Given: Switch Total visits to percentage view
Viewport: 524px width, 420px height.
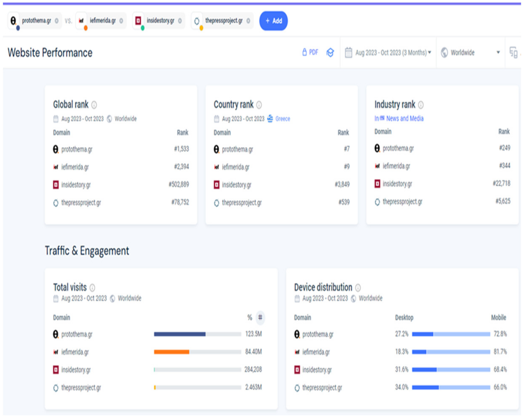Looking at the screenshot, I should tap(250, 317).
